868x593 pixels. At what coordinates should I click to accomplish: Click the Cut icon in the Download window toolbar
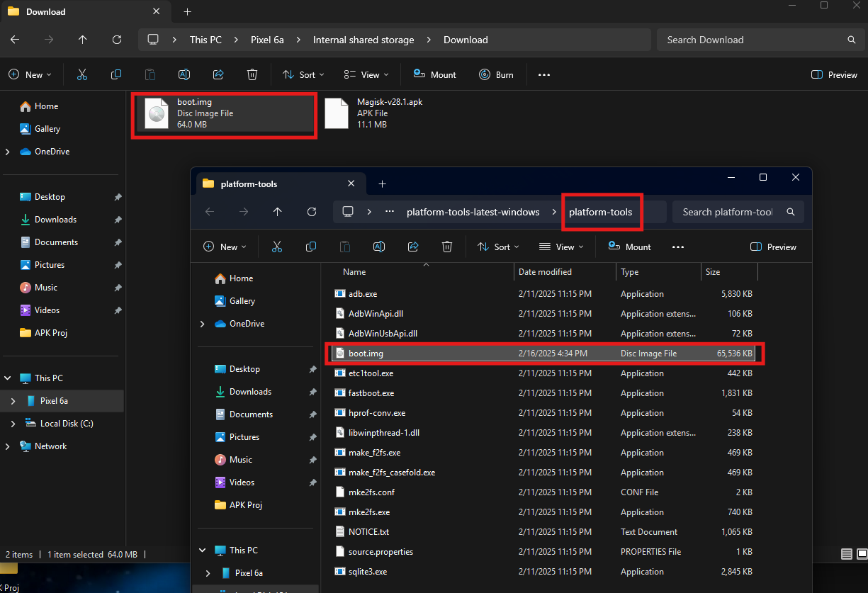(x=82, y=74)
